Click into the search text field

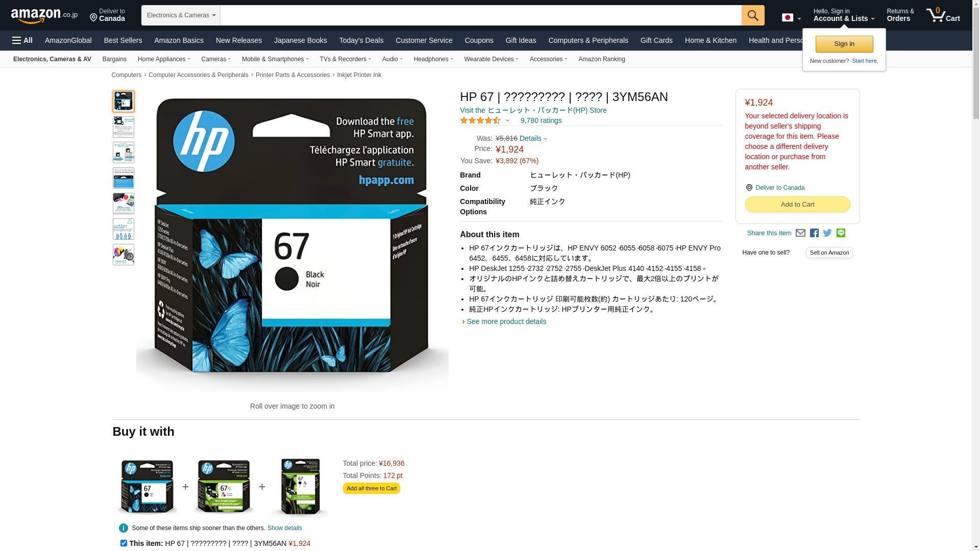[481, 15]
